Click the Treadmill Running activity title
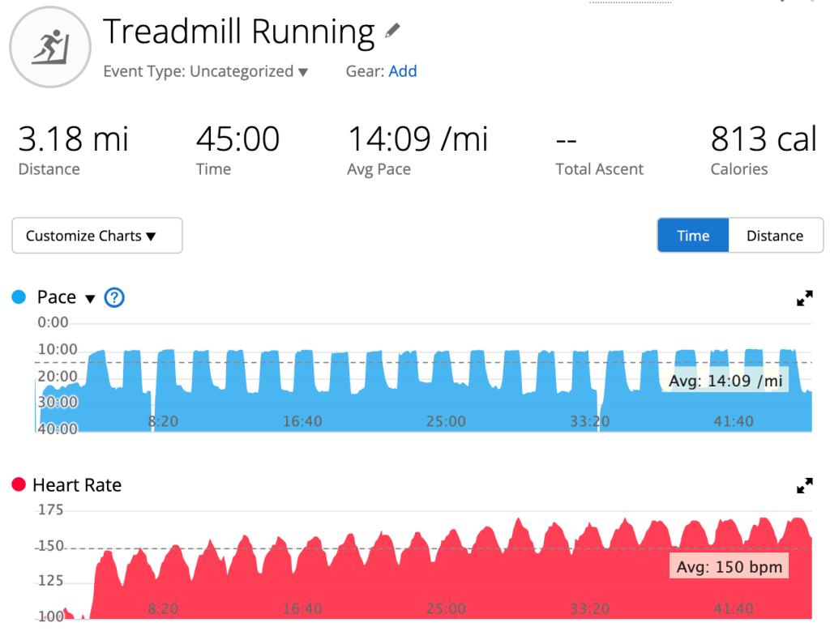 pos(238,32)
